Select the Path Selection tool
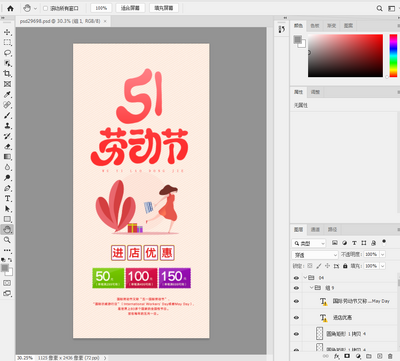400x361 pixels. coord(7,209)
